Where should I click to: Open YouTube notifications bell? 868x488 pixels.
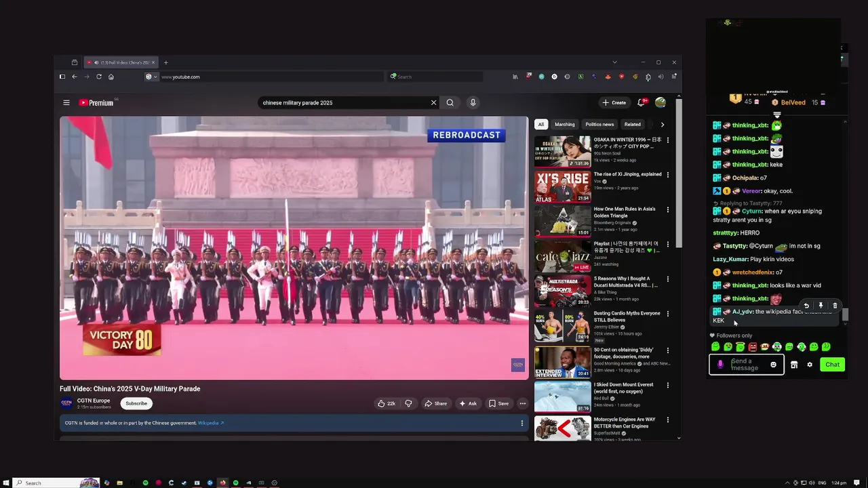(641, 103)
